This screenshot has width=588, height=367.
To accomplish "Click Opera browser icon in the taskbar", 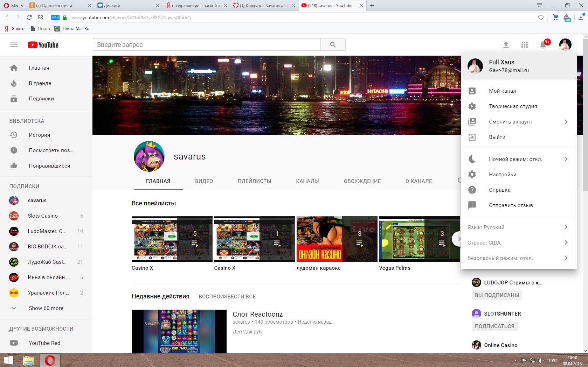I will 50,360.
